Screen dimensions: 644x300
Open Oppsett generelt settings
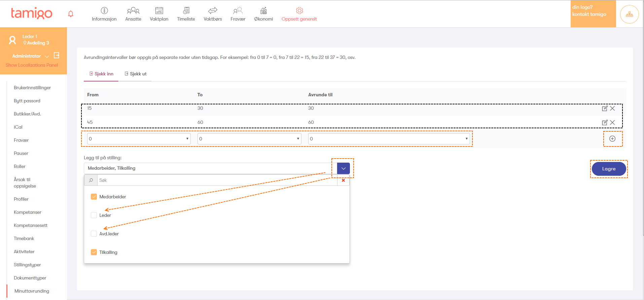point(299,14)
